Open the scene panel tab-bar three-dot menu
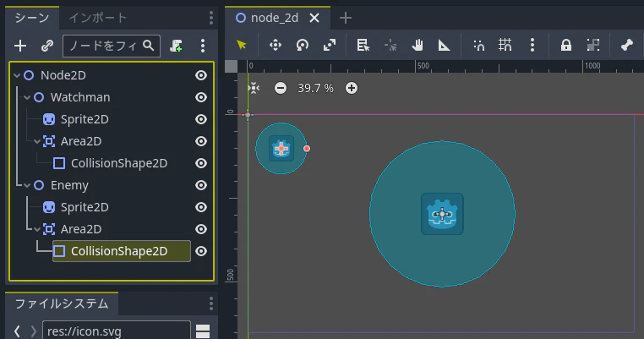The height and width of the screenshot is (339, 644). coord(211,18)
